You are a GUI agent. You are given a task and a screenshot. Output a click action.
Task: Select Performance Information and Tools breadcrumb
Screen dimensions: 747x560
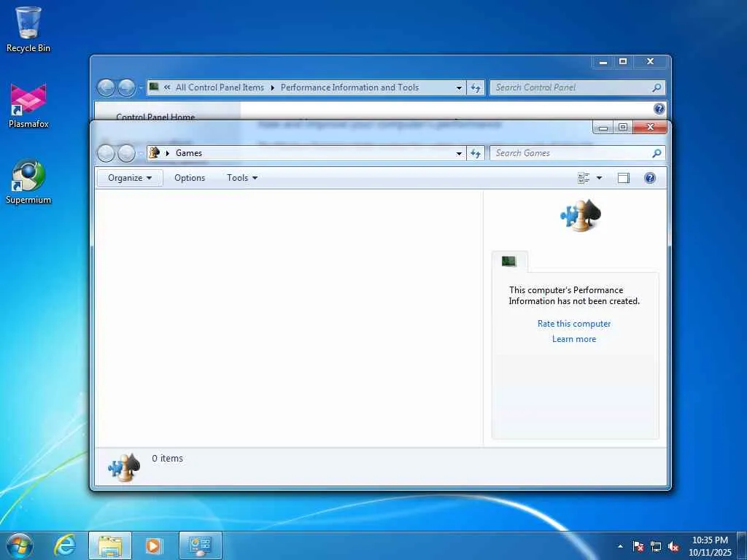(349, 87)
